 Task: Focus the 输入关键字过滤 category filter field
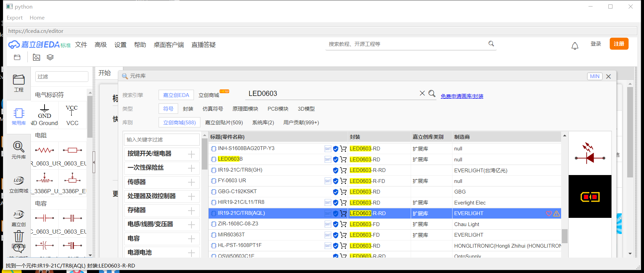162,139
